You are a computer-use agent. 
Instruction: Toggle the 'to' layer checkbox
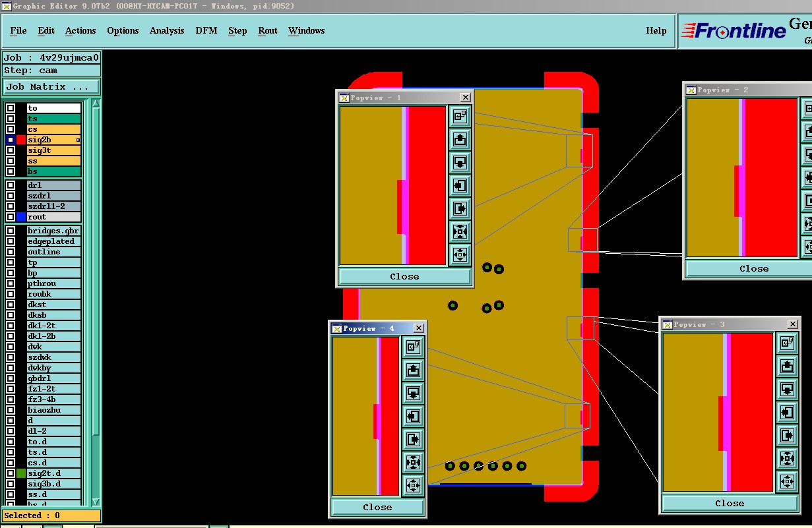click(x=11, y=108)
